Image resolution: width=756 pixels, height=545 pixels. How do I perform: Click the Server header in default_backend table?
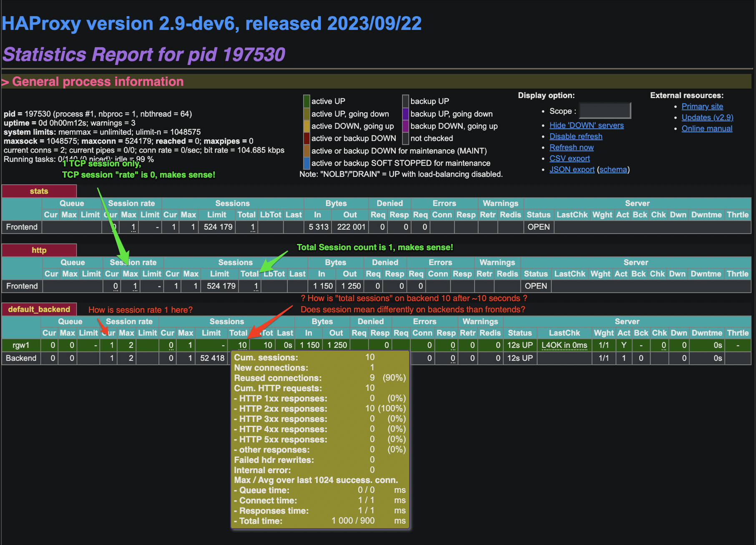627,321
